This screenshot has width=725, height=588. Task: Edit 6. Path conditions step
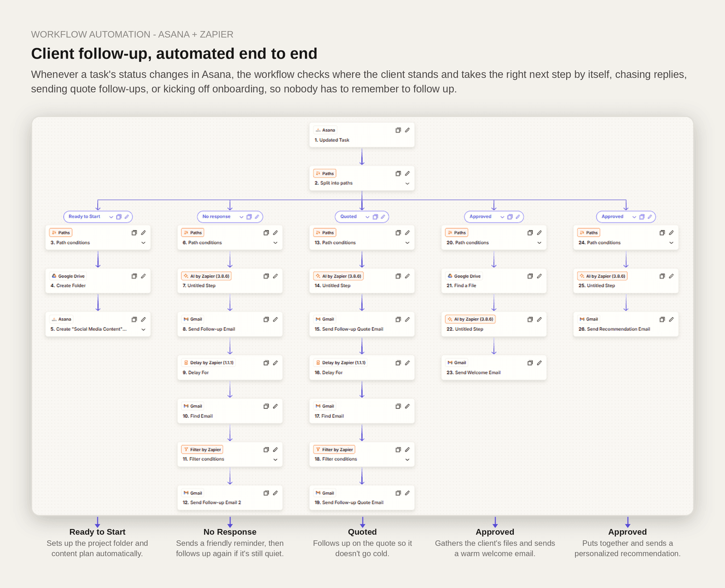click(275, 232)
